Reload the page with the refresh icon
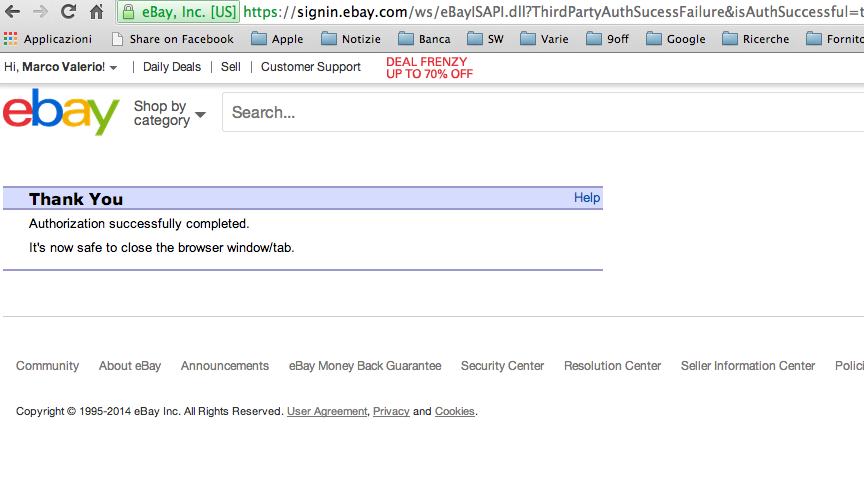Viewport: 864px width, 495px height. [68, 11]
